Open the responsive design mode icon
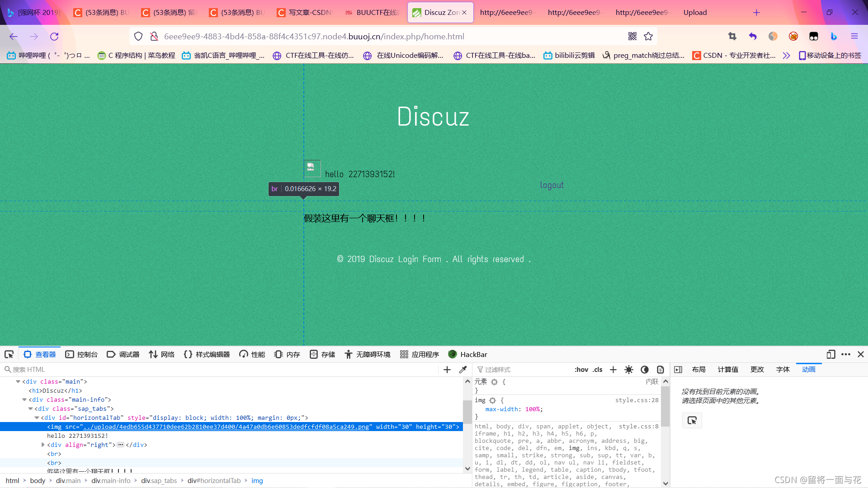The image size is (868, 488). point(830,354)
